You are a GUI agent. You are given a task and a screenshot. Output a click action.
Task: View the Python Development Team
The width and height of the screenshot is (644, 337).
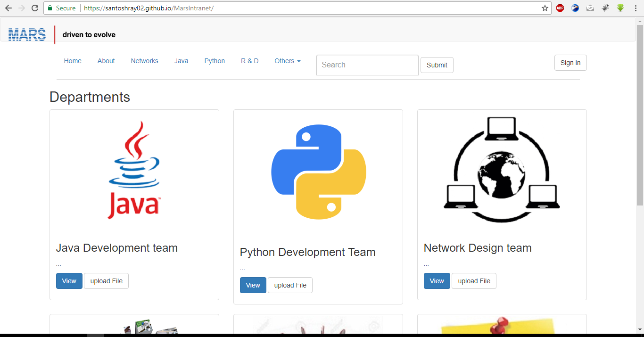253,285
